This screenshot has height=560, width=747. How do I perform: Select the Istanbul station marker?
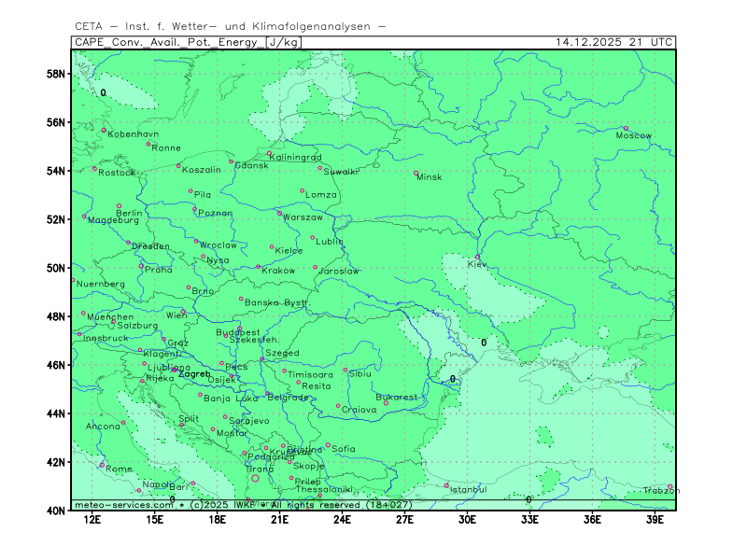pos(447,484)
